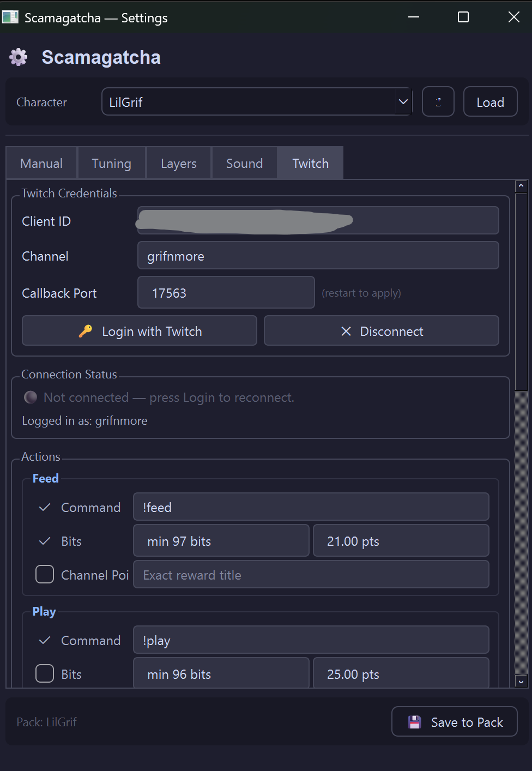Click the app icon in the title bar
Image resolution: width=532 pixels, height=771 pixels.
click(10, 17)
